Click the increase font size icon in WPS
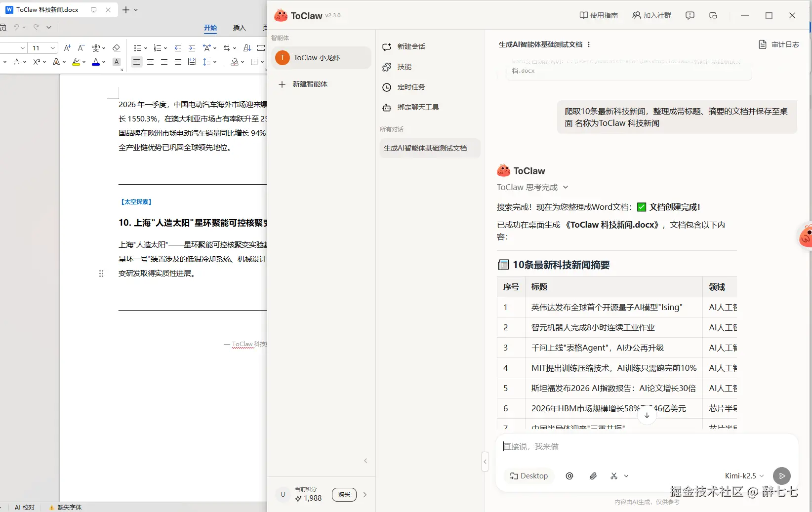This screenshot has width=812, height=512. (x=68, y=48)
